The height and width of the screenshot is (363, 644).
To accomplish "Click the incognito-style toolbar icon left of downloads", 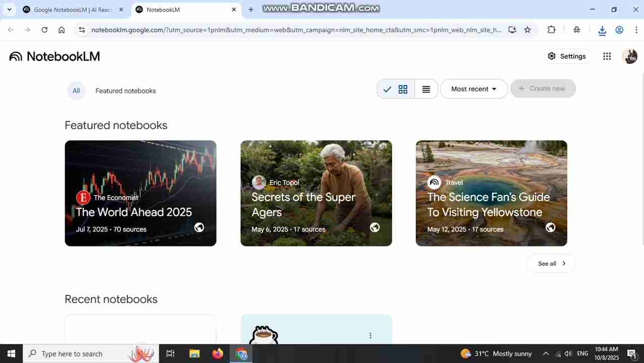I will pyautogui.click(x=576, y=30).
